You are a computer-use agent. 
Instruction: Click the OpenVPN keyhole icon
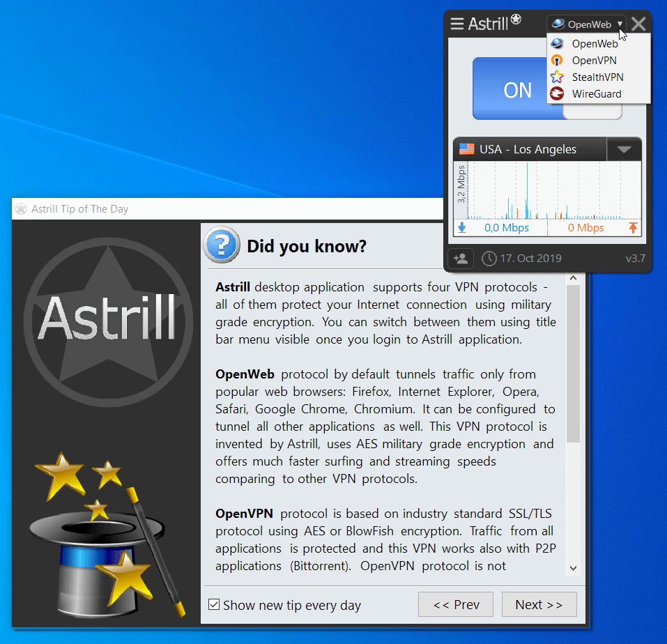click(x=557, y=61)
